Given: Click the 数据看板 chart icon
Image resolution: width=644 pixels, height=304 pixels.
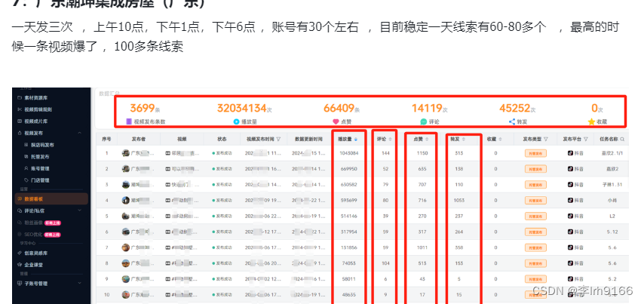Looking at the screenshot, I should [20, 199].
